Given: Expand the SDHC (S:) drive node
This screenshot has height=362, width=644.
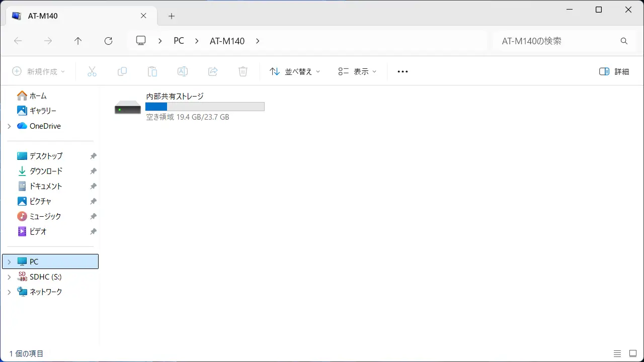Looking at the screenshot, I should [9, 277].
